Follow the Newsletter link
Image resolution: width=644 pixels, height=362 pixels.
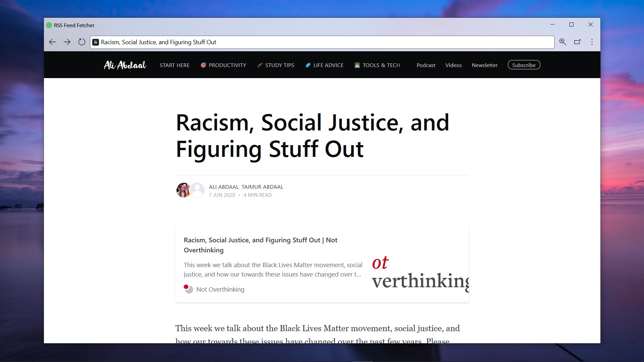[484, 65]
